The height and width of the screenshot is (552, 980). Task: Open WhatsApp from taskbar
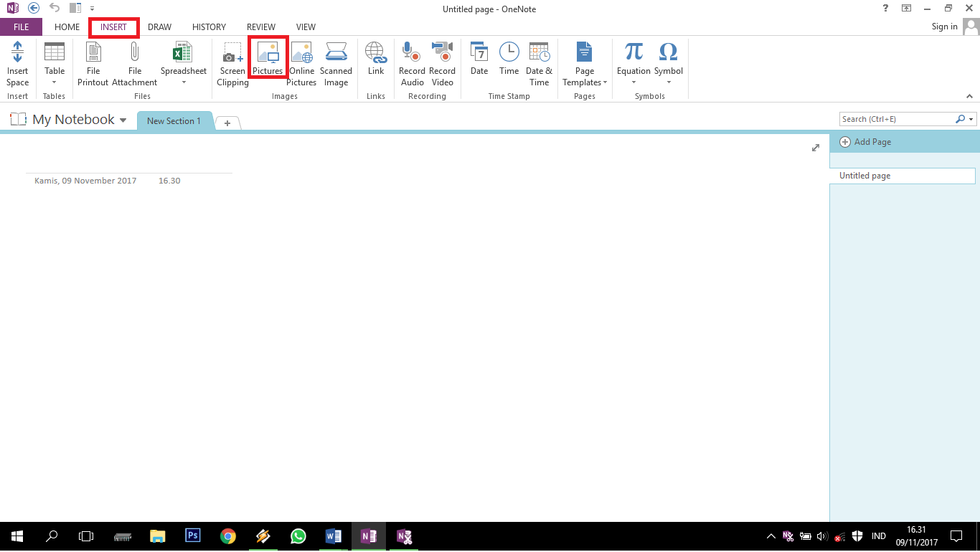[x=298, y=536]
